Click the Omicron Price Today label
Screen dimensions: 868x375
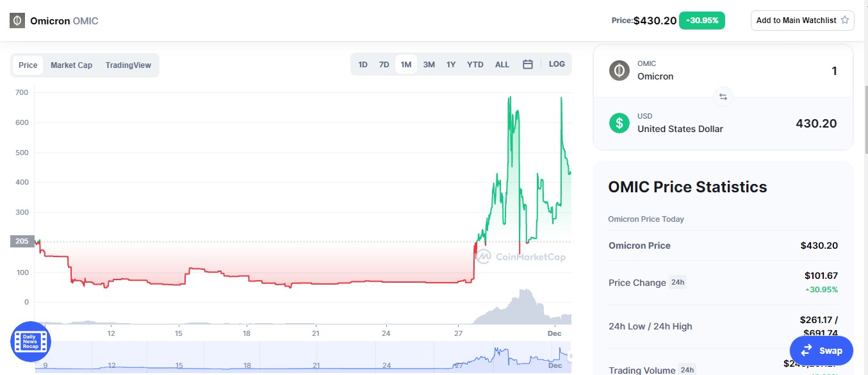coord(646,219)
